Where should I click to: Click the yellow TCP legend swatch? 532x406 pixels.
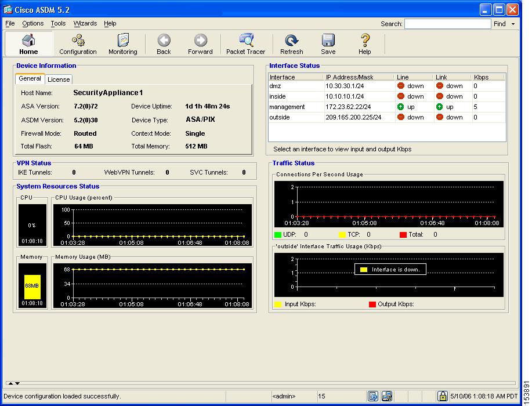342,235
